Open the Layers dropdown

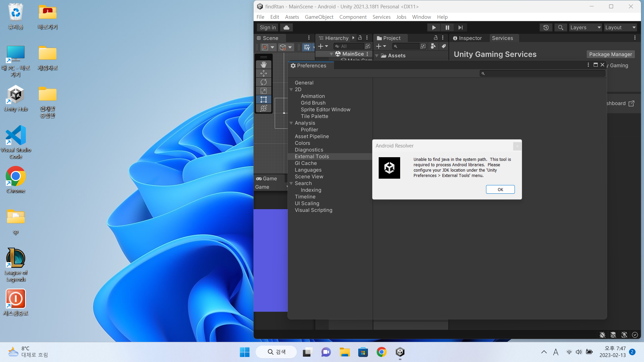tap(586, 27)
